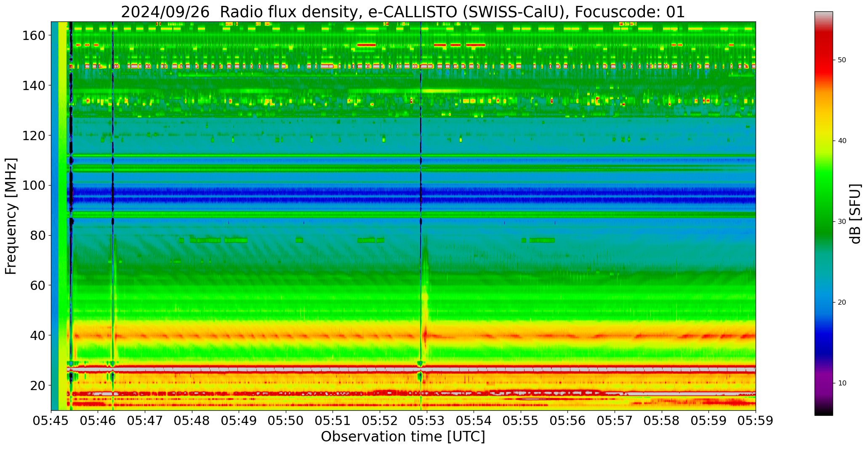Click the 05:55 time tick label
This screenshot has height=449, width=868.
click(521, 421)
